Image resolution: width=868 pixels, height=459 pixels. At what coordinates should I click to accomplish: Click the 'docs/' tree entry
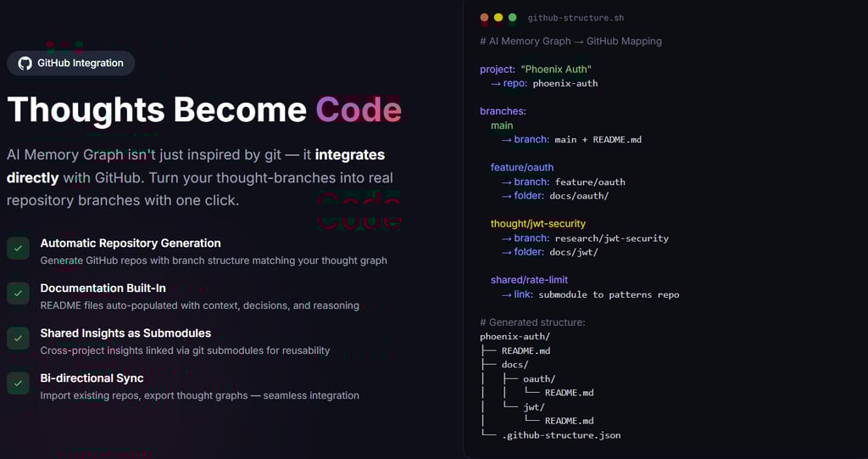[x=515, y=365]
